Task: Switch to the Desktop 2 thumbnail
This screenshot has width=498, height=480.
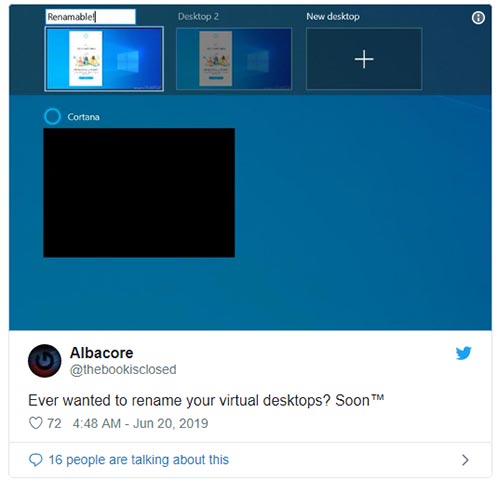Action: [x=234, y=59]
